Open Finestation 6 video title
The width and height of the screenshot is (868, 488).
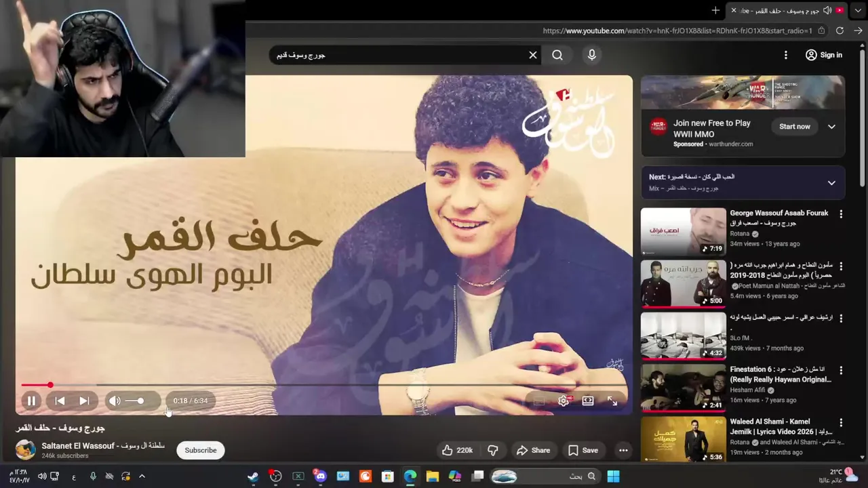(781, 374)
